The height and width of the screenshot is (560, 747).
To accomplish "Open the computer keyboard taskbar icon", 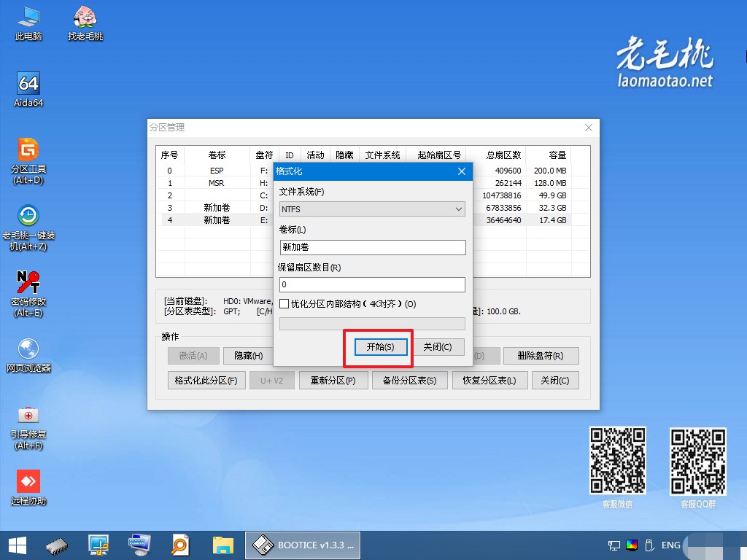I will coord(139,545).
